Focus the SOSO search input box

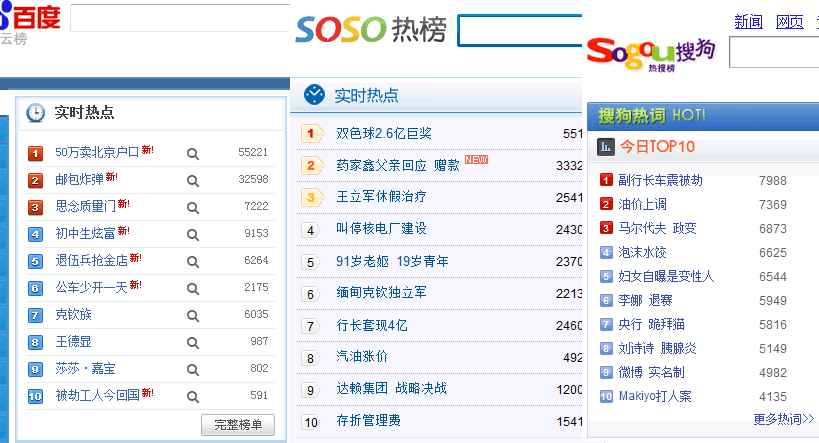[x=520, y=31]
